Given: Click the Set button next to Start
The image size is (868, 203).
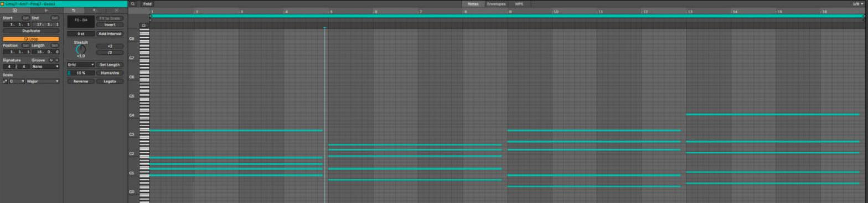Looking at the screenshot, I should 25,18.
